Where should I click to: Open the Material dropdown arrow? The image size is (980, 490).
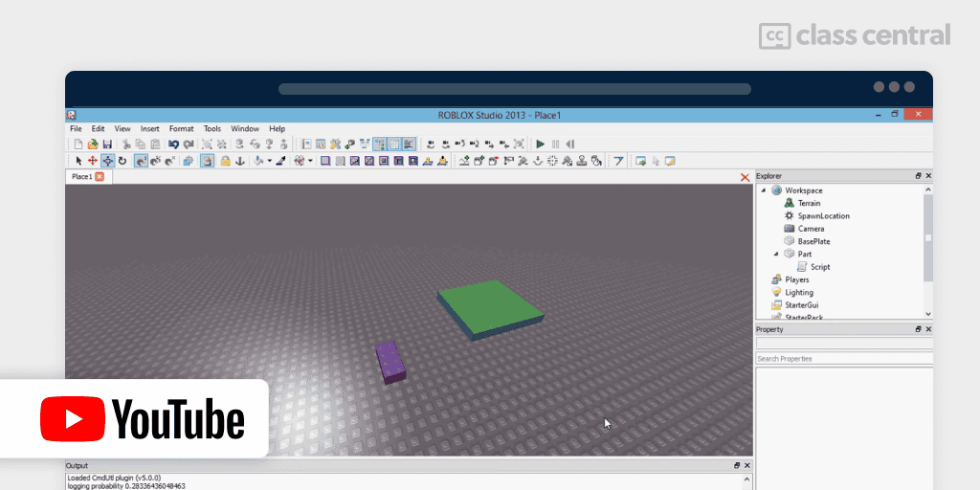pos(310,161)
